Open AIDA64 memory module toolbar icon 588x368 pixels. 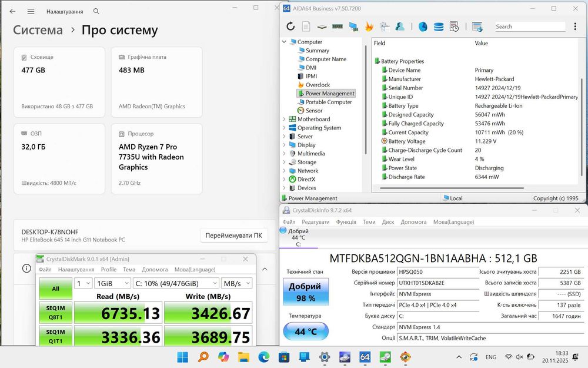337,26
